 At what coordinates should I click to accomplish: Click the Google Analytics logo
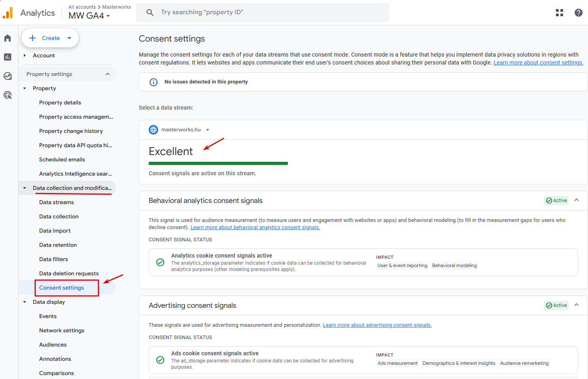tap(8, 13)
